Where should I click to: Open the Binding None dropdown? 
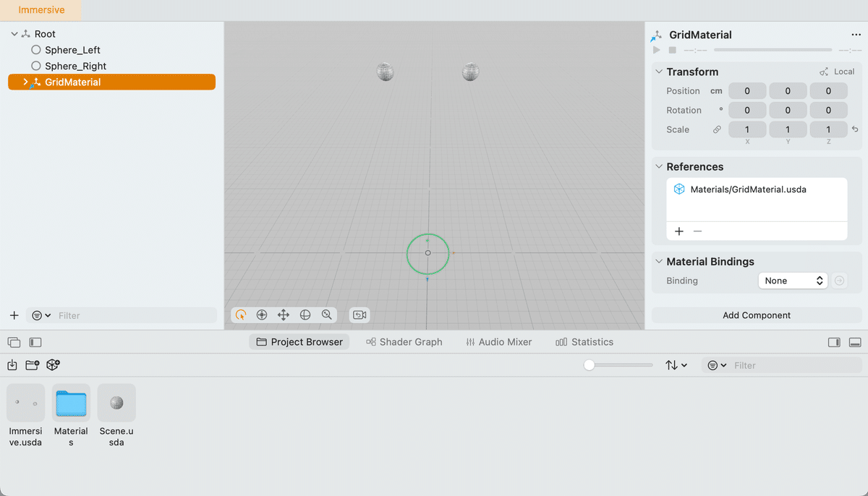[x=792, y=281]
